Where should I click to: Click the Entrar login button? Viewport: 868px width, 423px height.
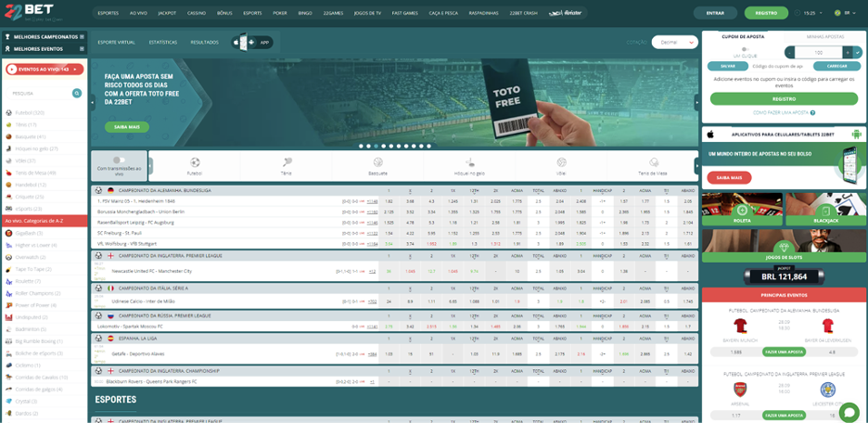pyautogui.click(x=715, y=13)
